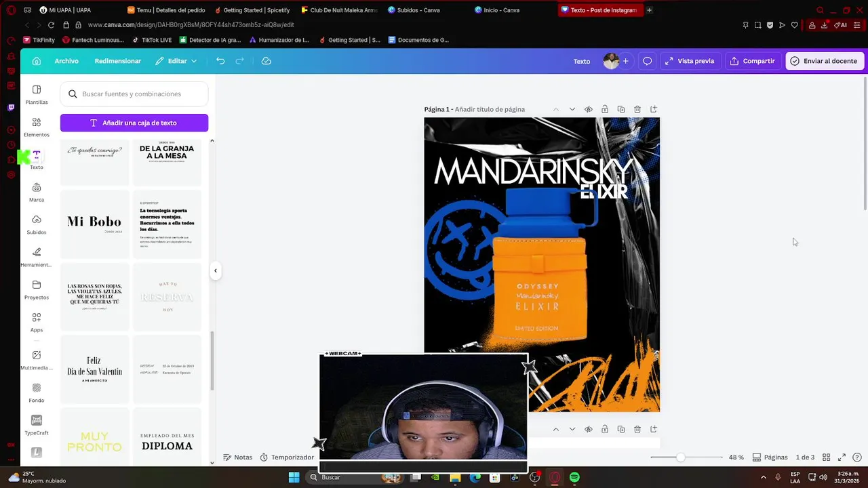
Task: Collapse the side panel with the arrow handle
Action: pos(216,270)
